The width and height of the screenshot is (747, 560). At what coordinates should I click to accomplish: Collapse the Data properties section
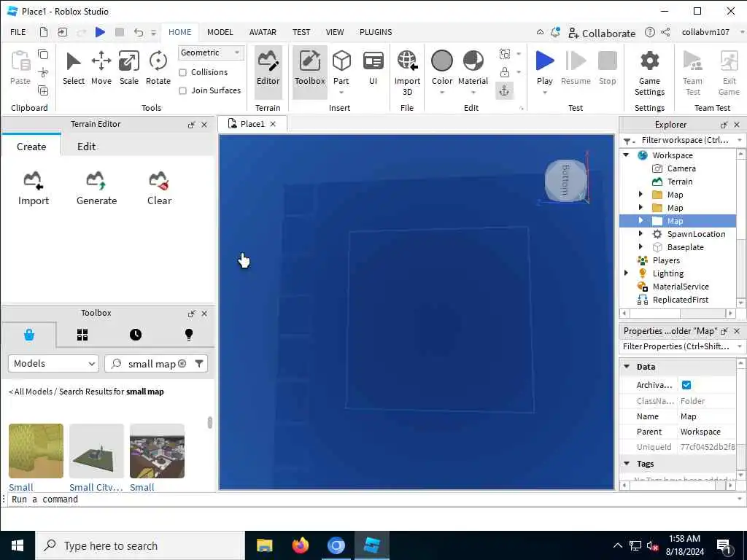[x=627, y=367]
